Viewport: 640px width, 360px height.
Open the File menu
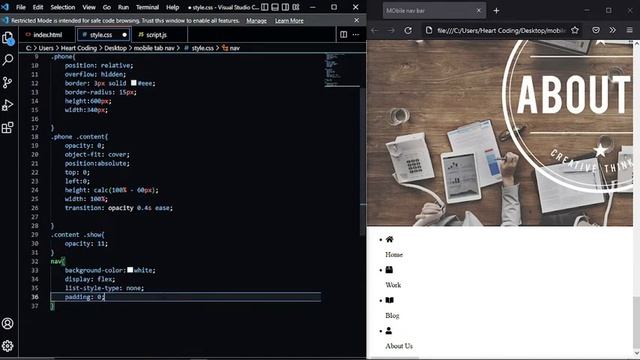coord(21,7)
